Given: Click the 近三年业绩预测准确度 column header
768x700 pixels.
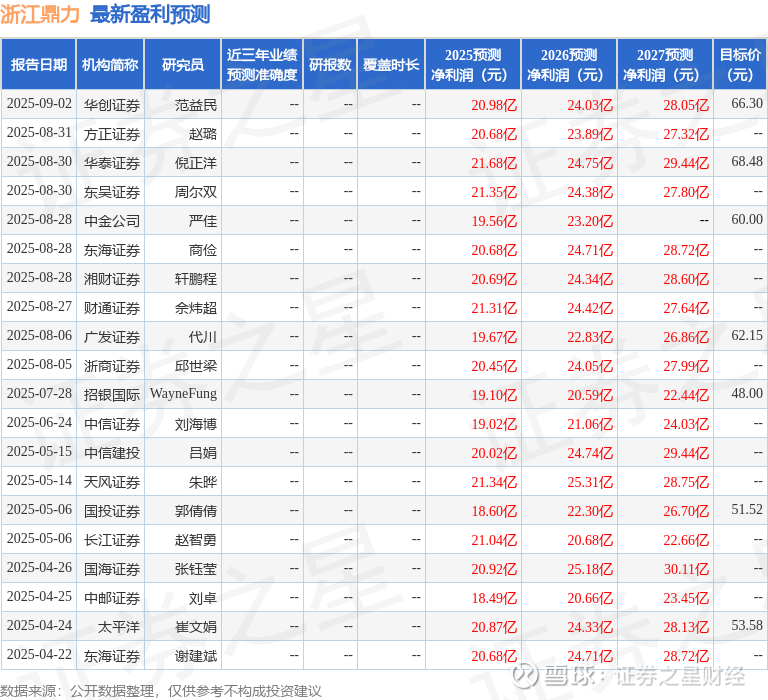Looking at the screenshot, I should pos(262,65).
